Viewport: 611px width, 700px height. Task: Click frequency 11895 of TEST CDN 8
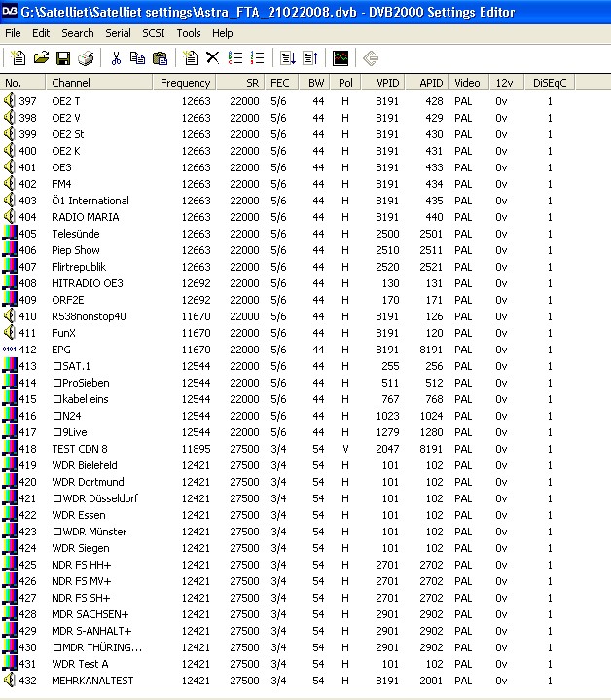196,449
